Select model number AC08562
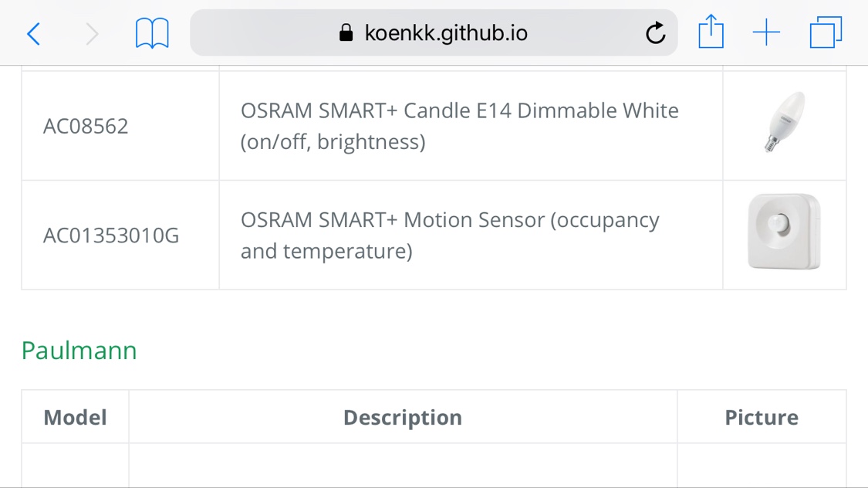Screen dimensions: 868x488 click(x=86, y=127)
